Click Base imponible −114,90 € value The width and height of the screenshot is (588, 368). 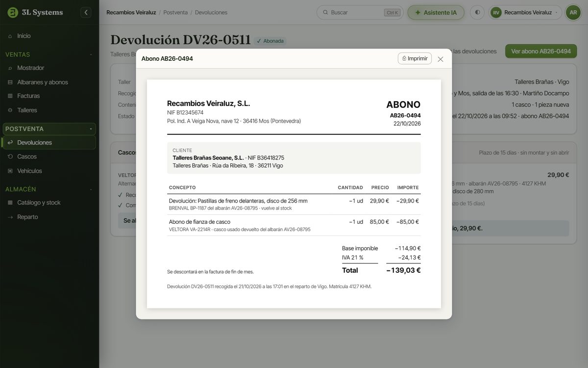408,248
